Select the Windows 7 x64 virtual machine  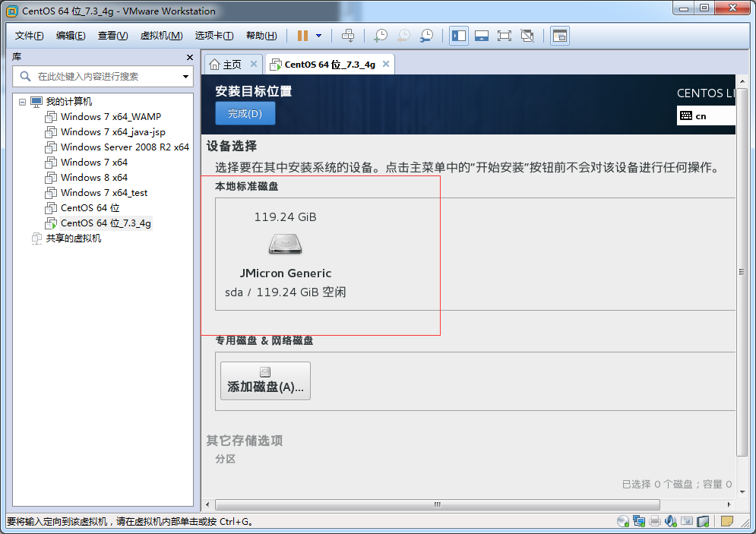tap(94, 163)
